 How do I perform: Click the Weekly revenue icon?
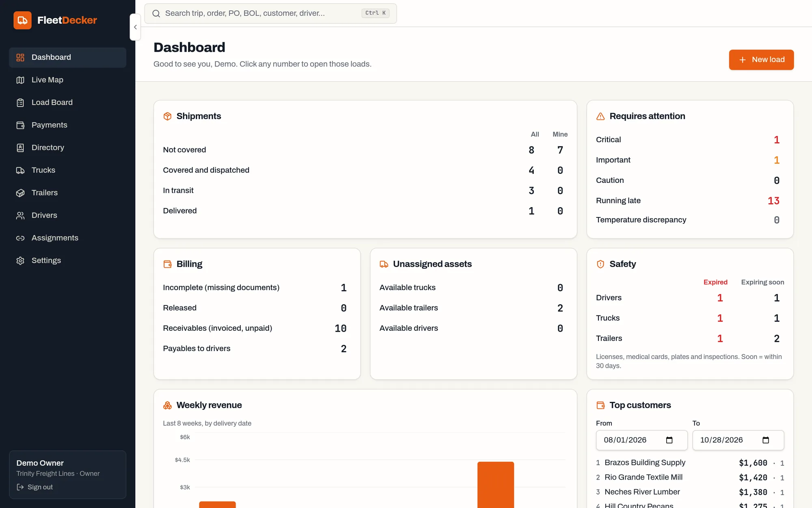tap(167, 405)
